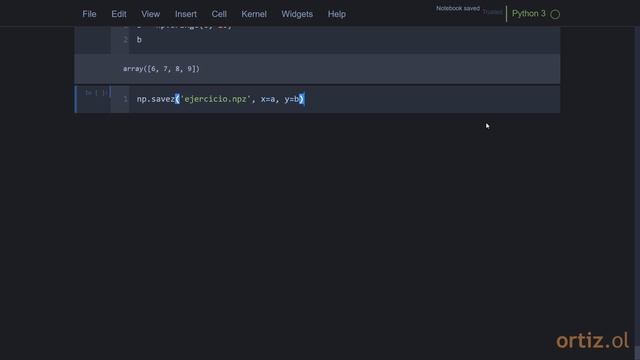Open the Edit menu
Image resolution: width=640 pixels, height=360 pixels.
[119, 14]
